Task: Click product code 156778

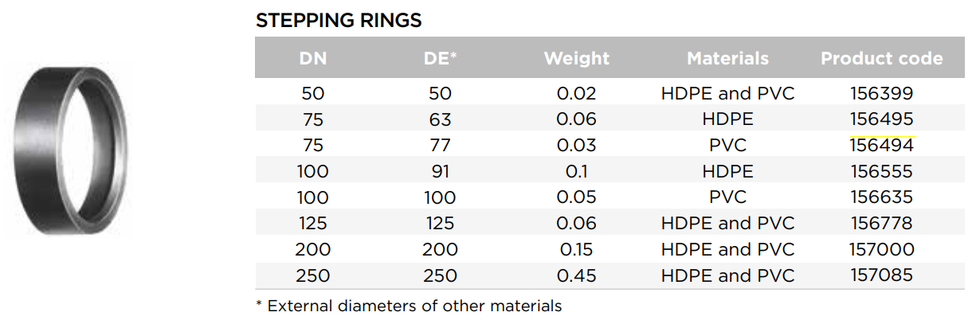Action: (x=881, y=224)
